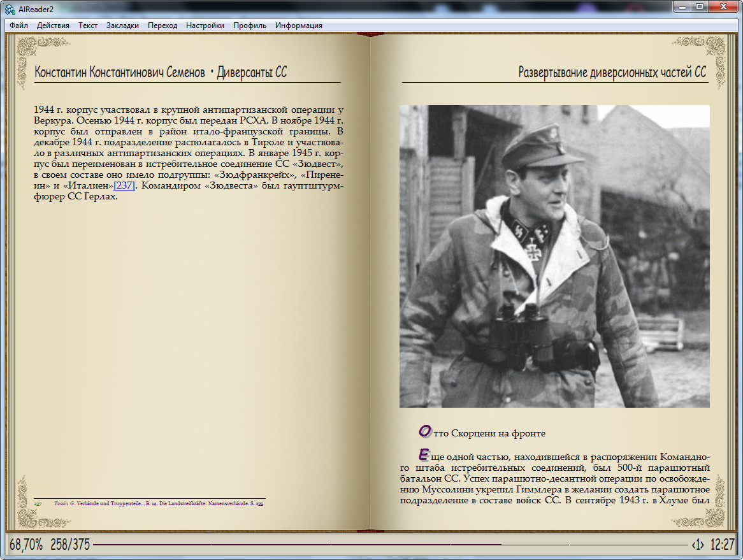This screenshot has height=560, width=743.
Task: Open the Действия menu
Action: coord(53,25)
